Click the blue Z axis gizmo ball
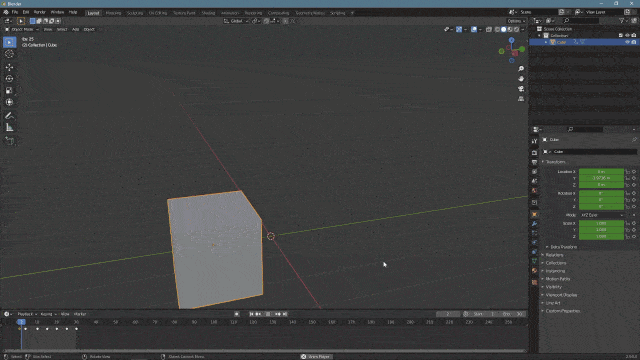 (511, 40)
